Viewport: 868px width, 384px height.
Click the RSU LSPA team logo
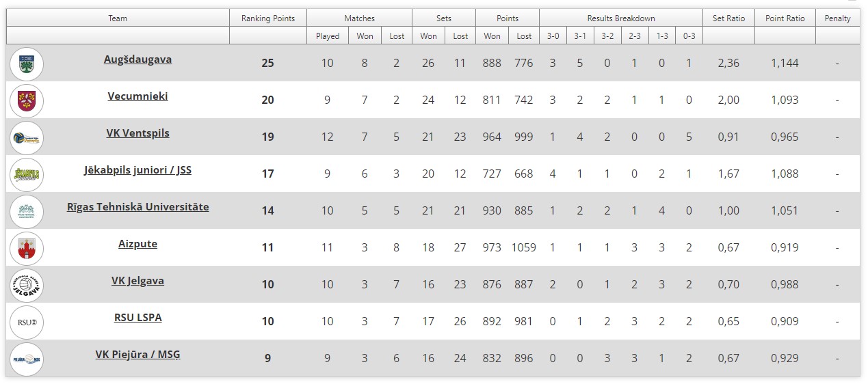point(27,322)
